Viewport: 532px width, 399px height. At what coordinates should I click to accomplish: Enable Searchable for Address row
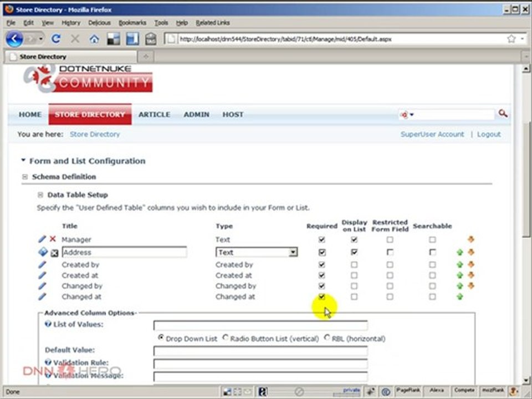432,253
